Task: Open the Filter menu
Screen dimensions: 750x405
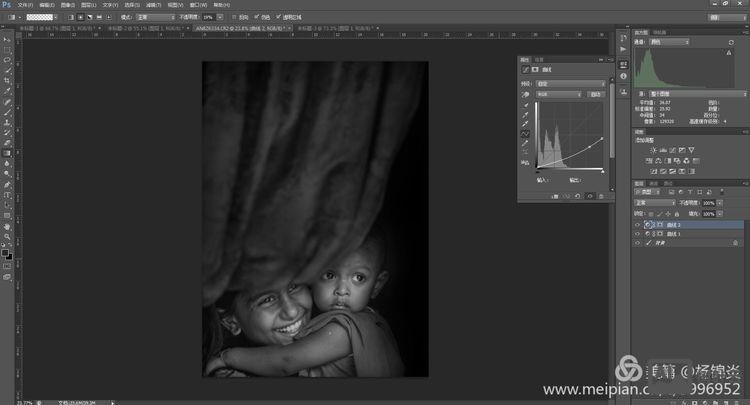Action: pyautogui.click(x=155, y=4)
